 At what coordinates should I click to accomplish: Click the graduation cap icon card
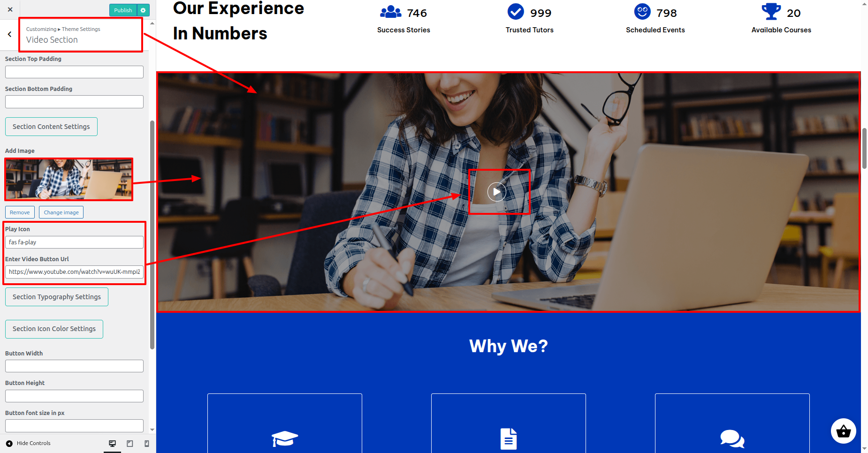(285, 423)
